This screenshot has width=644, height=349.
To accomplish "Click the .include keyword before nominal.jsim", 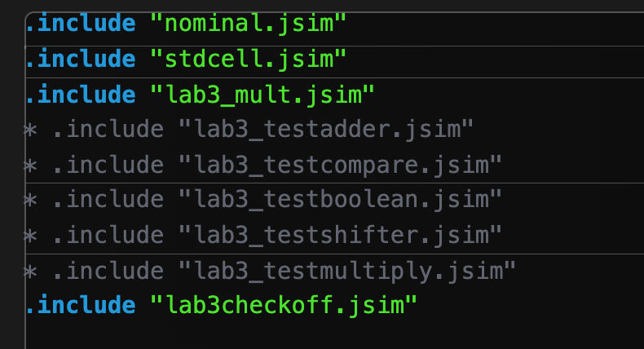I will pos(81,24).
